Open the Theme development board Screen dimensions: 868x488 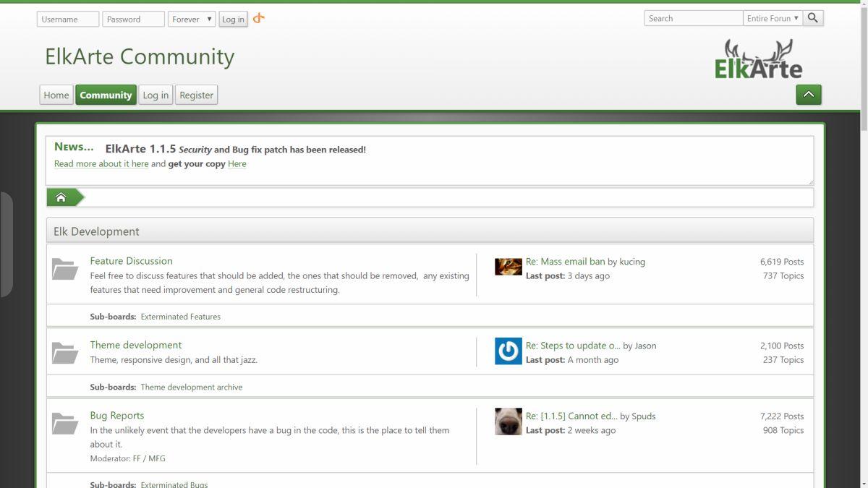tap(136, 345)
